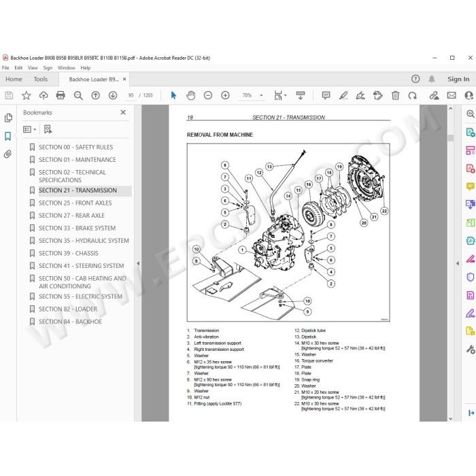This screenshot has width=476, height=476.
Task: Switch to the Tools tab
Action: pos(41,80)
